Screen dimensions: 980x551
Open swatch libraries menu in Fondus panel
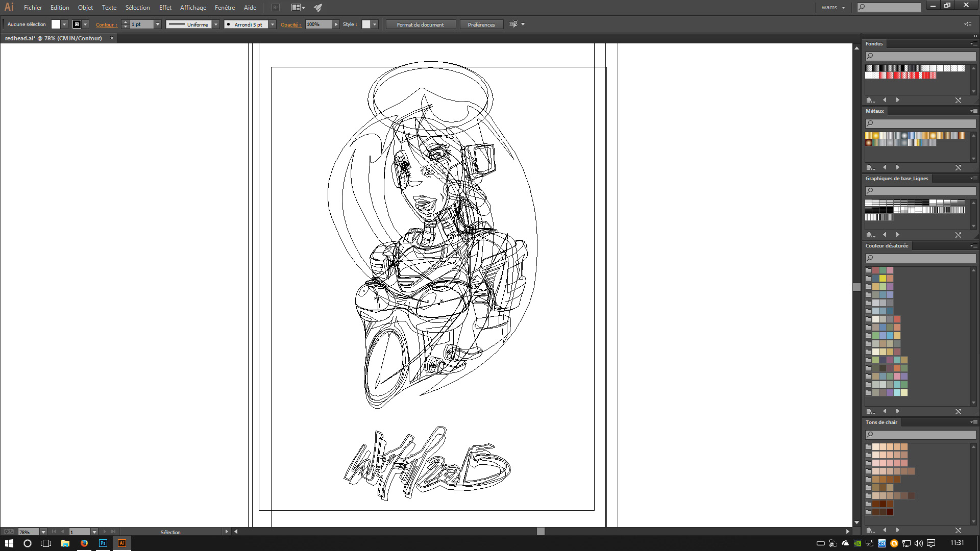click(x=870, y=100)
